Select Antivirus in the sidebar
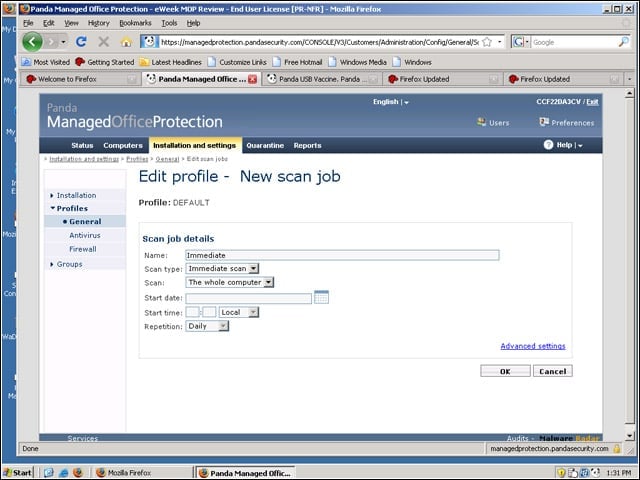 click(x=85, y=236)
